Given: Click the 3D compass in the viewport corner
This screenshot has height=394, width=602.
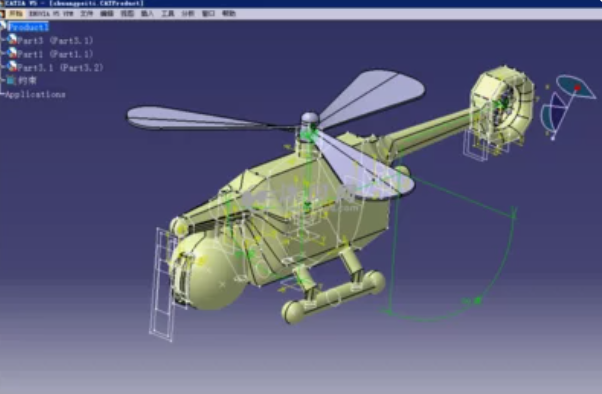Looking at the screenshot, I should pyautogui.click(x=568, y=106).
